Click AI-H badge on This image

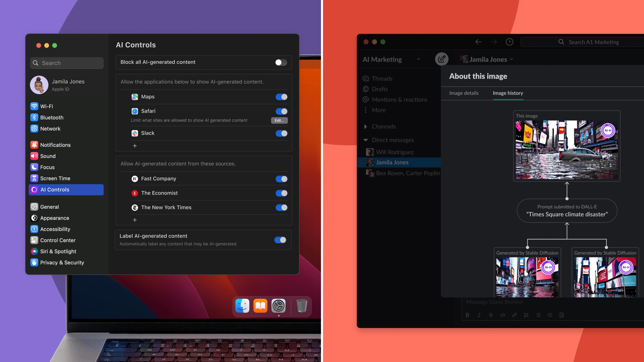click(x=608, y=130)
